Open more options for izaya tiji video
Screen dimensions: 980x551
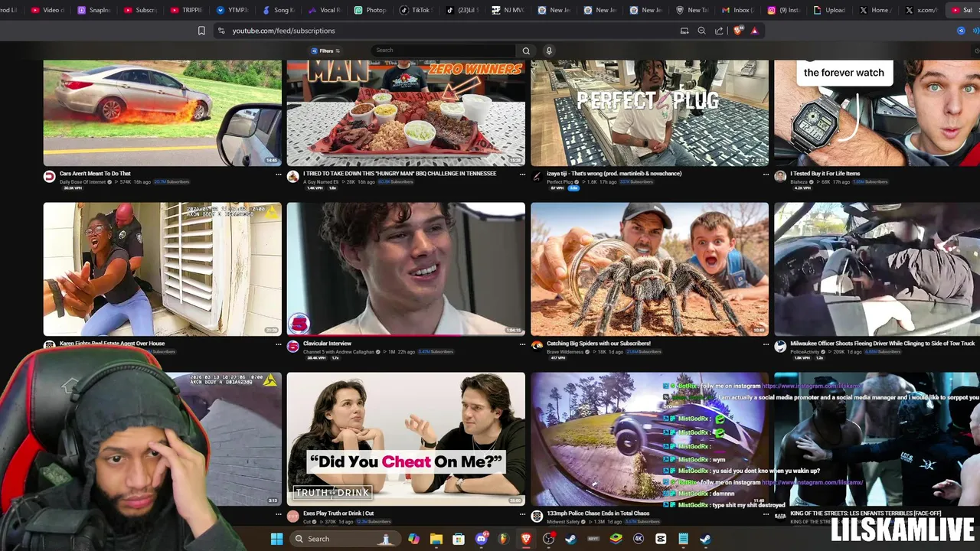pyautogui.click(x=766, y=174)
